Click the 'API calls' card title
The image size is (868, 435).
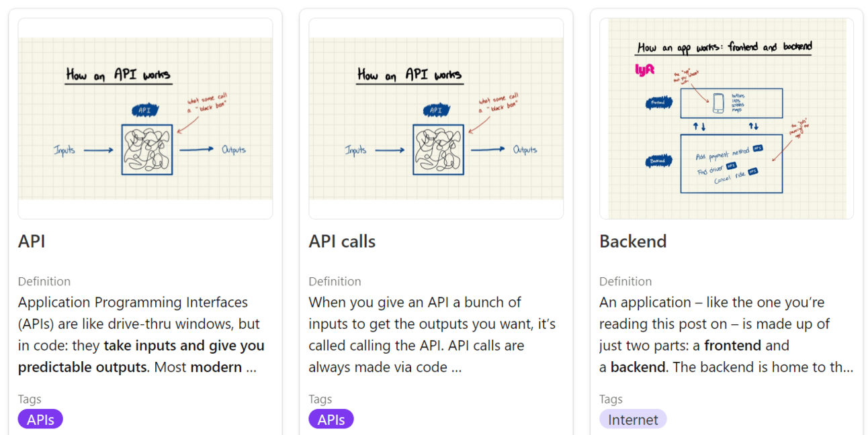click(x=342, y=242)
